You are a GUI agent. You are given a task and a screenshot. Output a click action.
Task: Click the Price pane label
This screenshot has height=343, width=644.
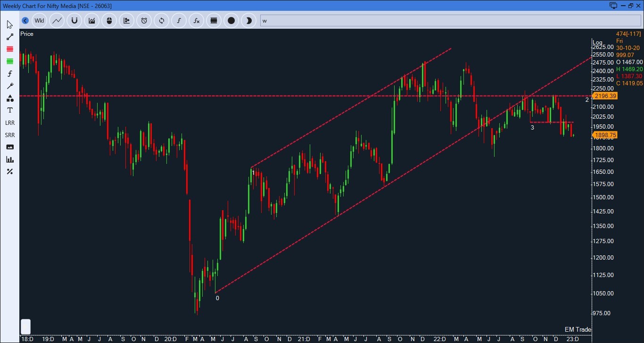point(27,34)
